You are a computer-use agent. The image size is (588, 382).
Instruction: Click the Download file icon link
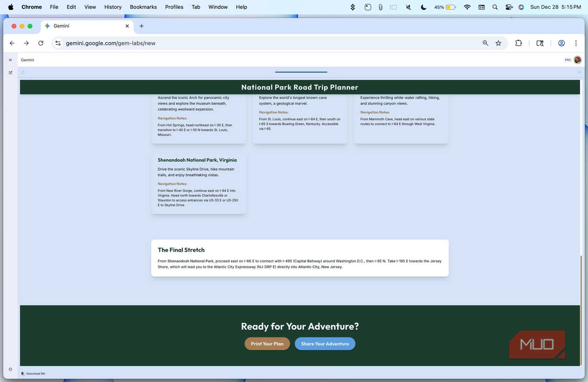(33, 373)
